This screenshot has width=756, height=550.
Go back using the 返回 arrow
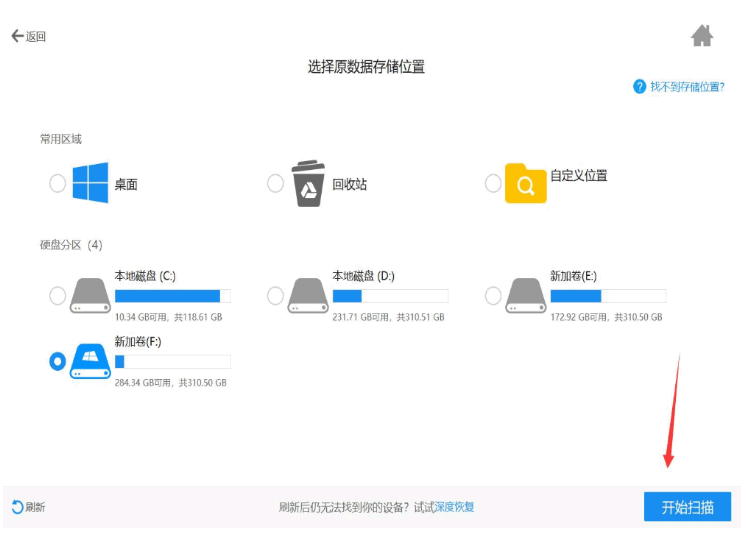[x=28, y=36]
